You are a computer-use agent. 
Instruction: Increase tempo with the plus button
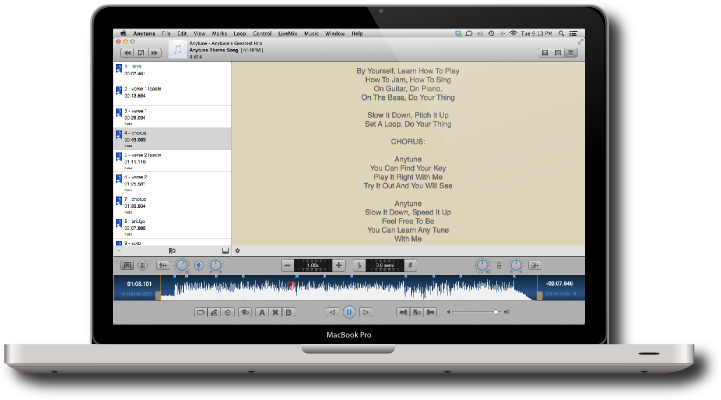pos(338,265)
